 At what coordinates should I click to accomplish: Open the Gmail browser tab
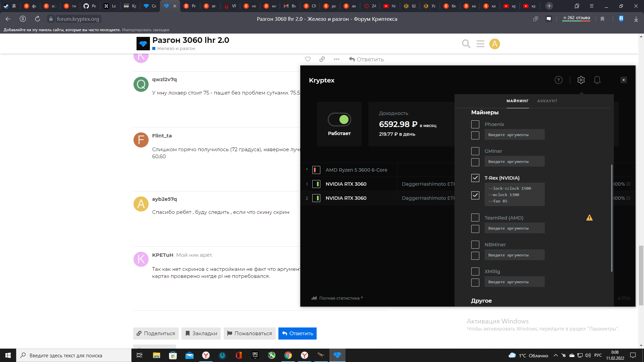click(290, 6)
